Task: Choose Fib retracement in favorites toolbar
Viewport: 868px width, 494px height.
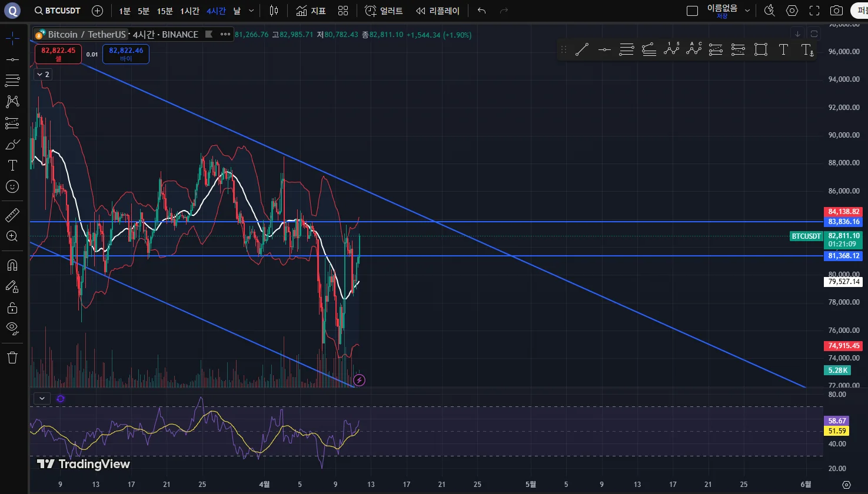Action: [627, 50]
